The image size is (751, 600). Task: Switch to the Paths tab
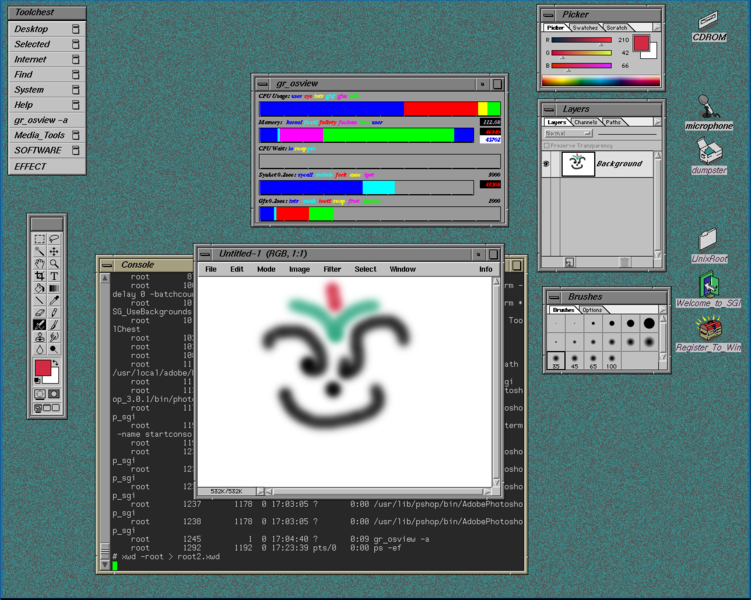[613, 123]
